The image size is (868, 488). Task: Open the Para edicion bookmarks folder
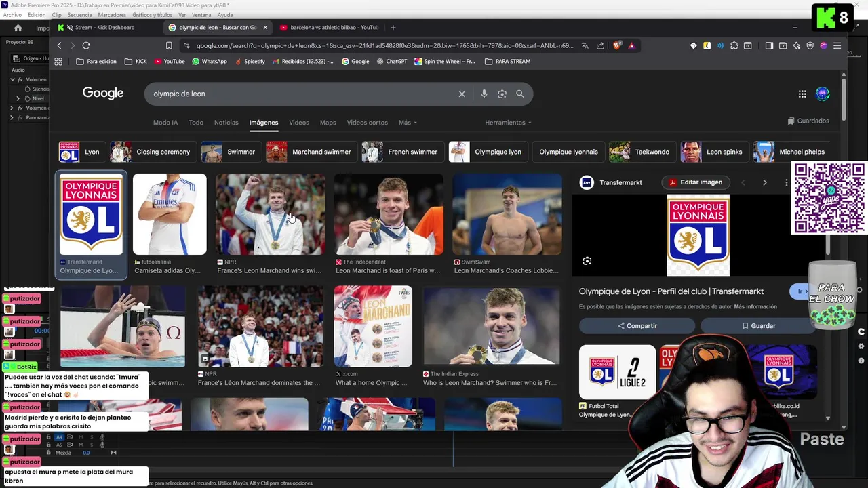point(96,61)
